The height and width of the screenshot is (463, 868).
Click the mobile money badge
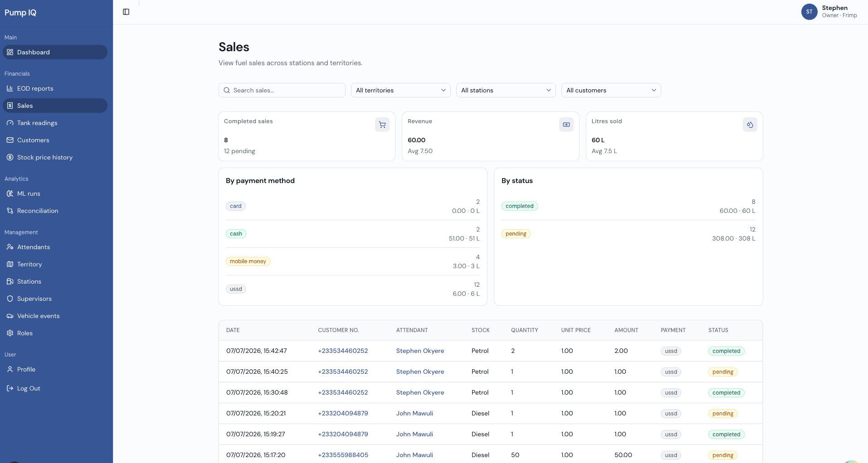[x=248, y=261]
